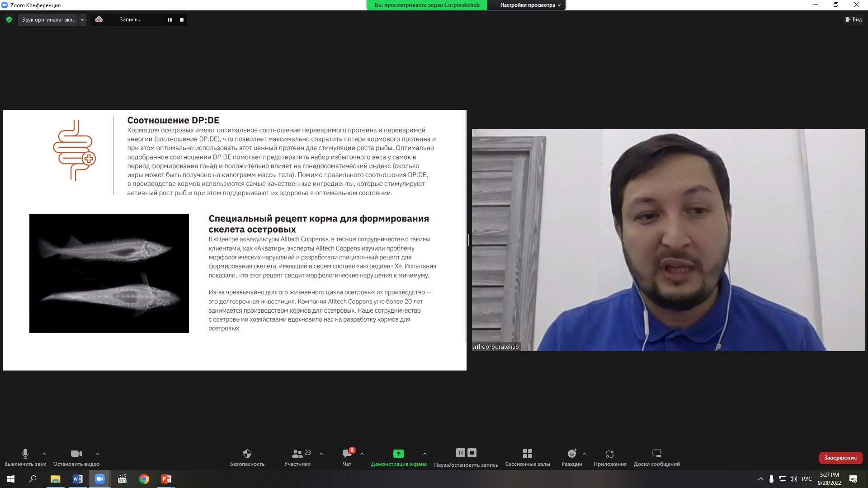This screenshot has height=488, width=868.
Task: Open the clapperboard app in taskbar
Action: pyautogui.click(x=122, y=479)
